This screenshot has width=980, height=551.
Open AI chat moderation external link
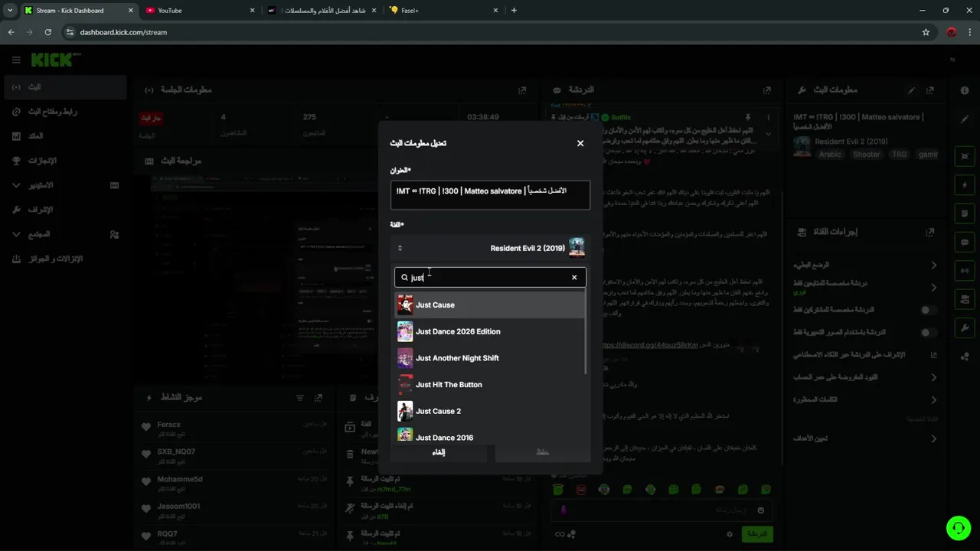(x=933, y=355)
